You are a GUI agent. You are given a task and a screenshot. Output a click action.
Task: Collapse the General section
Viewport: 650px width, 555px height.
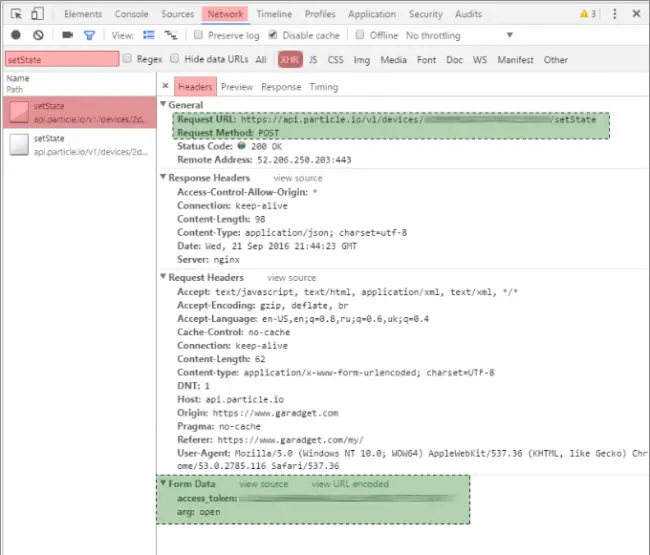tap(163, 104)
